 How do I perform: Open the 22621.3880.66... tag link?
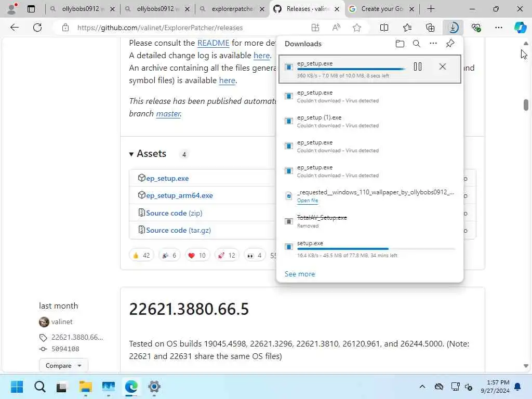pyautogui.click(x=77, y=337)
